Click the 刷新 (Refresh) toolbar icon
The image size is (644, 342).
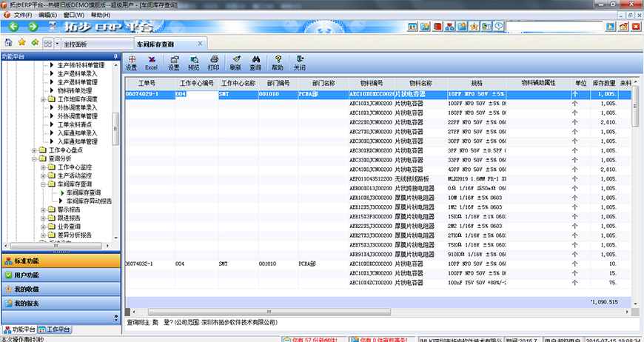[235, 62]
